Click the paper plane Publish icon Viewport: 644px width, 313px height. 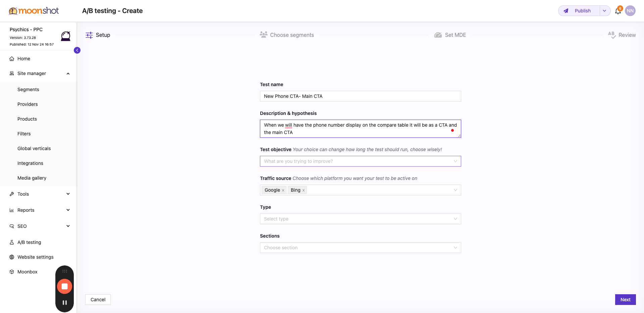click(x=566, y=11)
